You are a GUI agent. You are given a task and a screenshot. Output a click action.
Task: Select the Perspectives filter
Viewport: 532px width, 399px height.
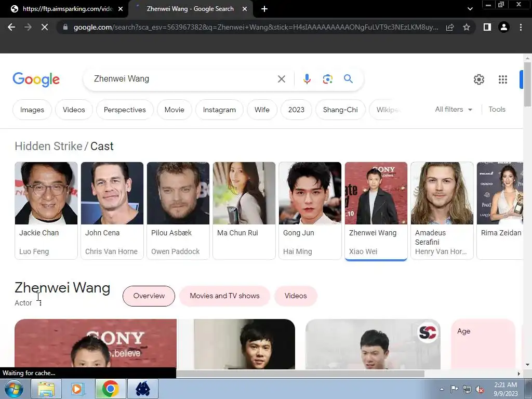[x=125, y=110]
